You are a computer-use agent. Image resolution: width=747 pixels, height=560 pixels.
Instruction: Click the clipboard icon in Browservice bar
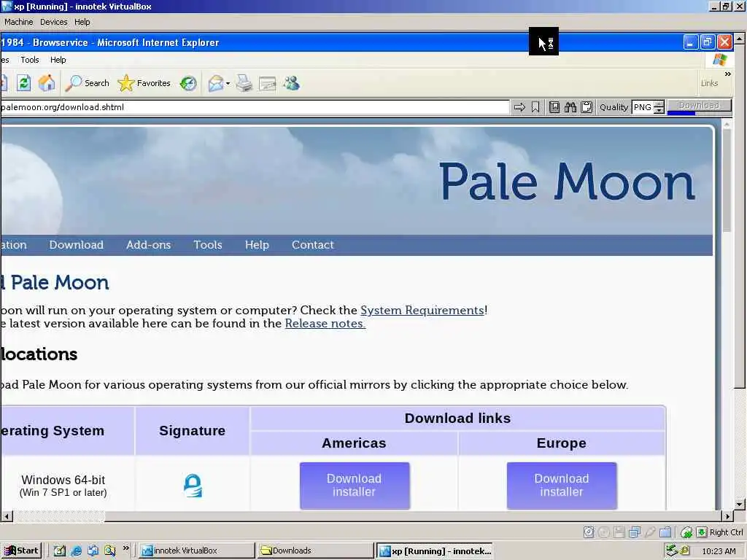[x=587, y=107]
